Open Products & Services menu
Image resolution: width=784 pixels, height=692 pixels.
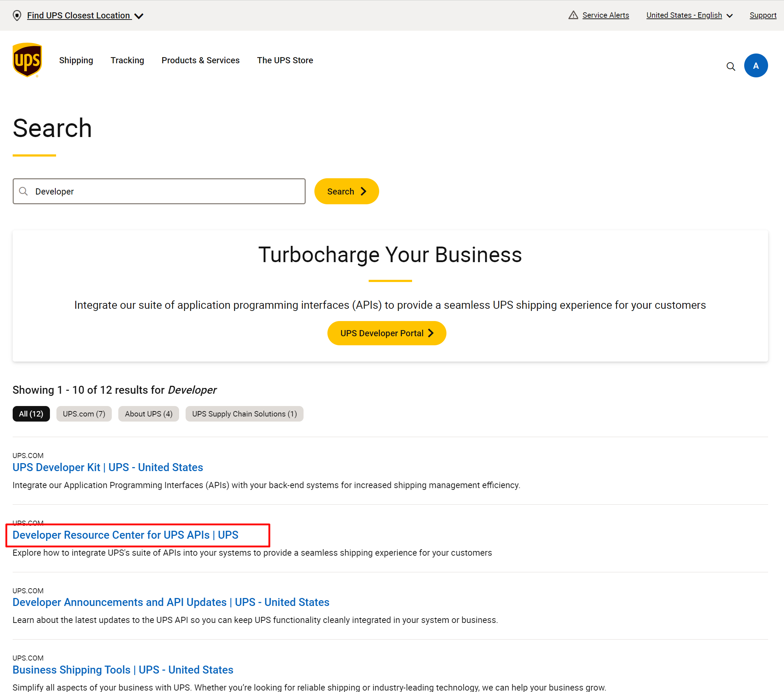point(200,60)
